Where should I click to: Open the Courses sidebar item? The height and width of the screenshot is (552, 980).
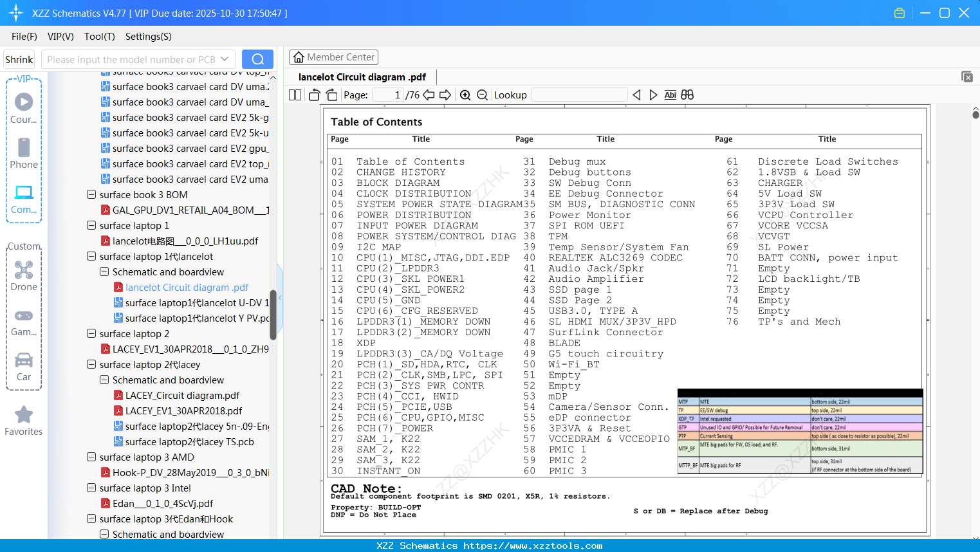tap(24, 108)
